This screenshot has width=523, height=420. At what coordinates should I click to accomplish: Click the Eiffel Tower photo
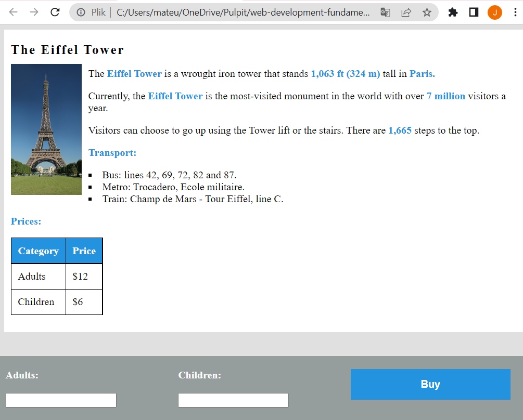click(46, 129)
